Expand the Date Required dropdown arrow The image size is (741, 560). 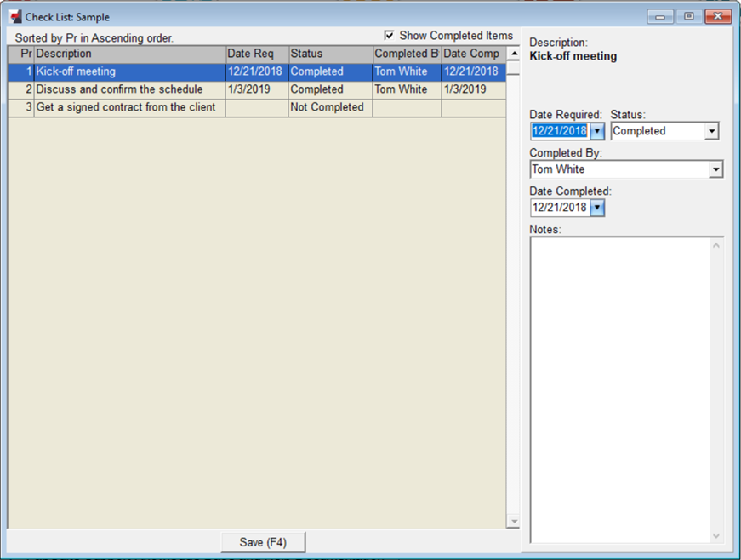point(597,131)
